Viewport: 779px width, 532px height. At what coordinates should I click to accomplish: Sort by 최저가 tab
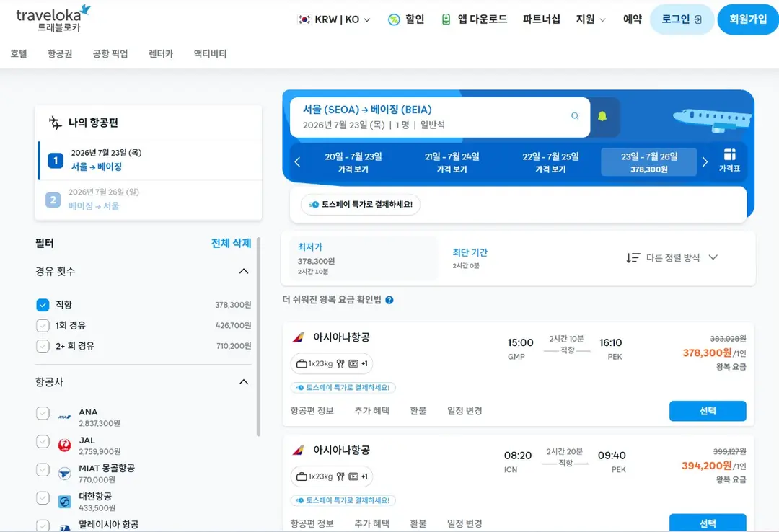[364, 259]
